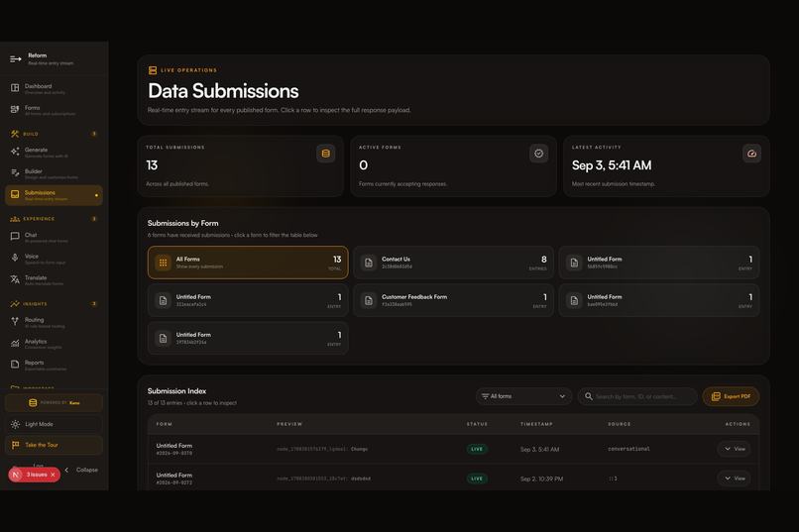The image size is (799, 532).
Task: Click the Builder edit icon
Action: (x=15, y=173)
